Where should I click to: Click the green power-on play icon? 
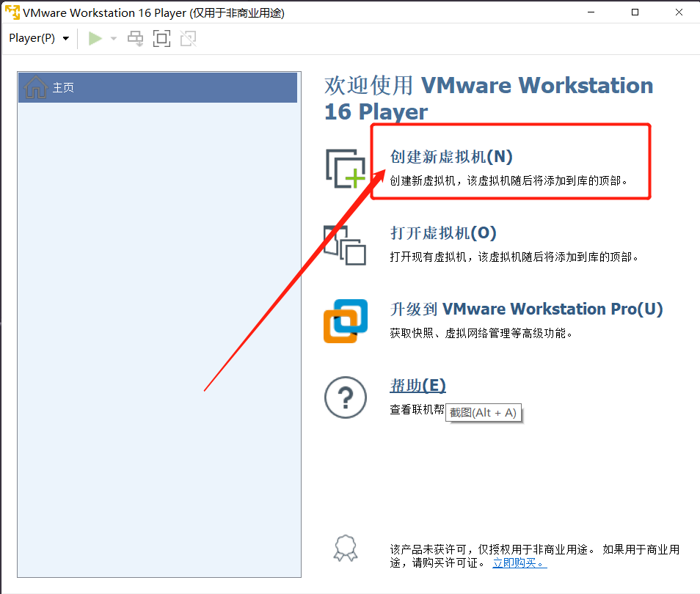point(95,38)
